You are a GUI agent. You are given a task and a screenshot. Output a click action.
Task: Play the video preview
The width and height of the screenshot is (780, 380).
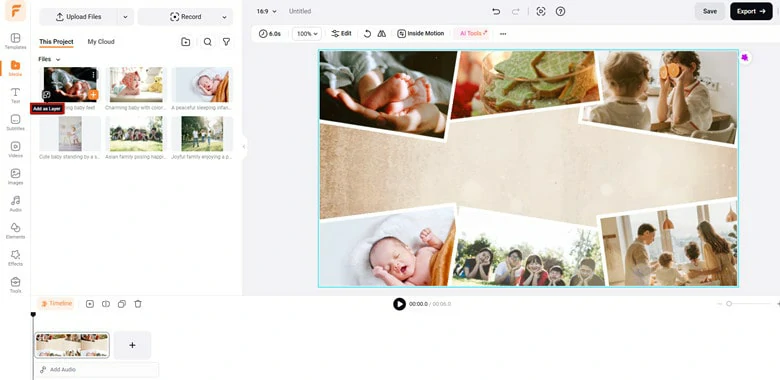coord(399,304)
